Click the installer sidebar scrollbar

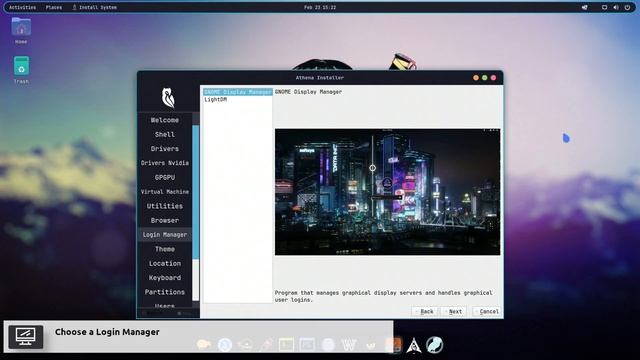click(196, 192)
